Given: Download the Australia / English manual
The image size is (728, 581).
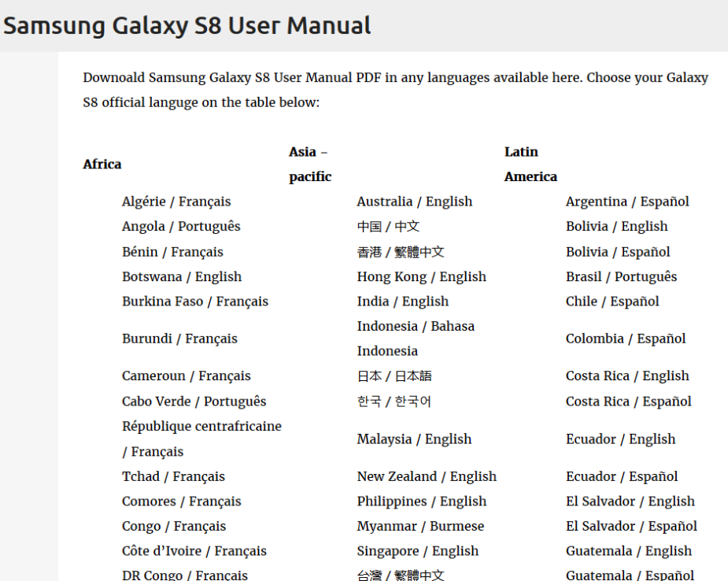Looking at the screenshot, I should (x=414, y=201).
